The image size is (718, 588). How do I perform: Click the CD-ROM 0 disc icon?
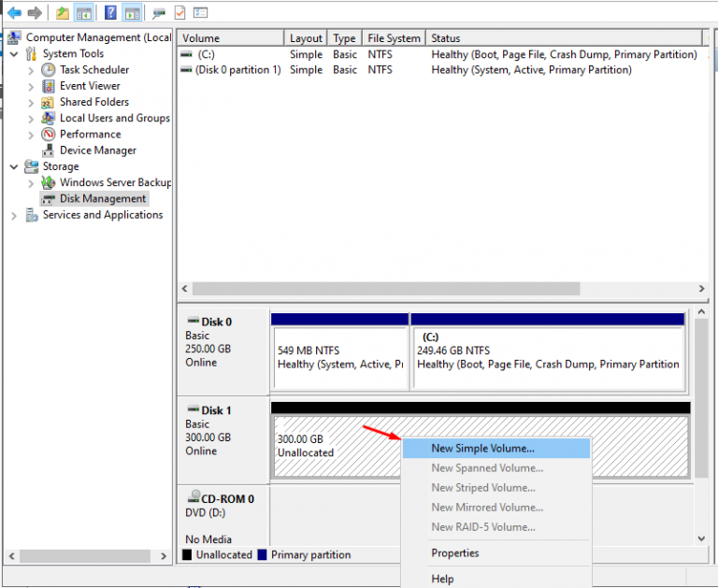point(194,499)
